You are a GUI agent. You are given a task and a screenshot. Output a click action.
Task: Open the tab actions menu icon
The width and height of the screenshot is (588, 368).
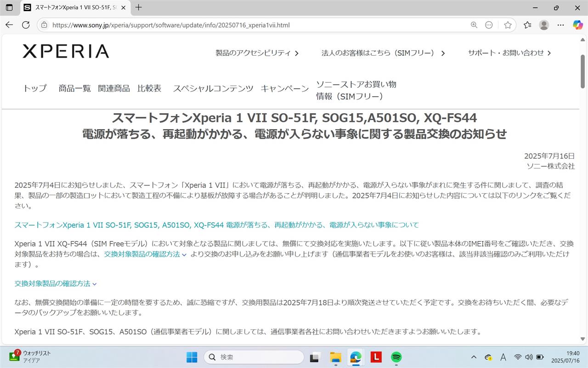click(x=9, y=7)
